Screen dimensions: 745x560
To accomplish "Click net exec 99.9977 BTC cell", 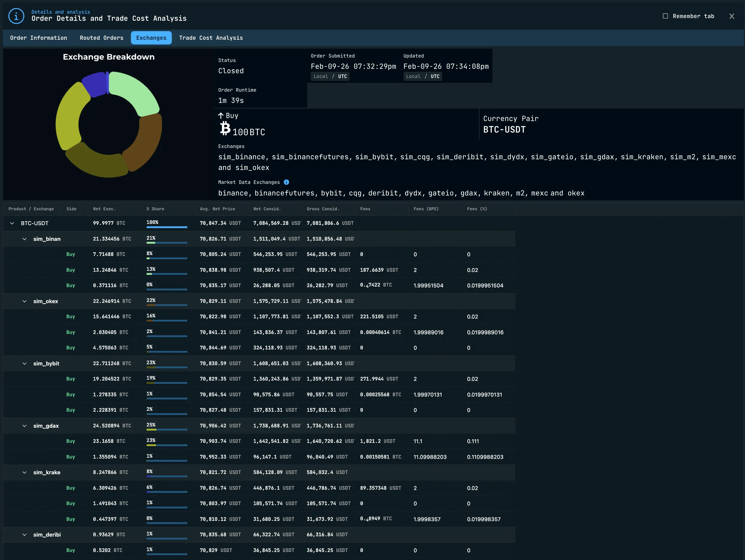I will 109,223.
